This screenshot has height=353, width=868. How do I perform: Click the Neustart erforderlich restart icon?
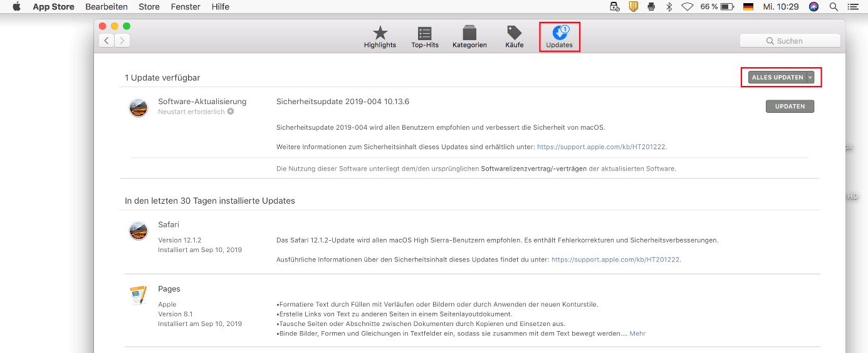(x=231, y=112)
